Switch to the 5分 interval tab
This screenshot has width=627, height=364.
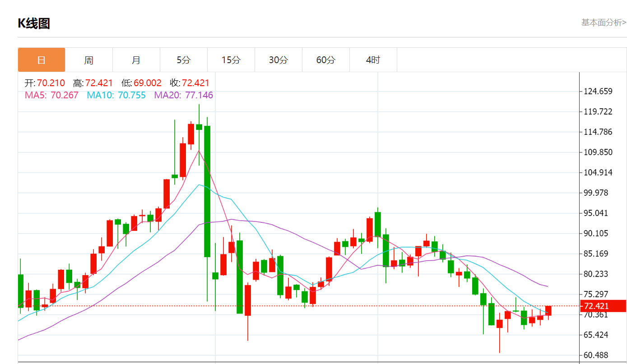point(184,60)
